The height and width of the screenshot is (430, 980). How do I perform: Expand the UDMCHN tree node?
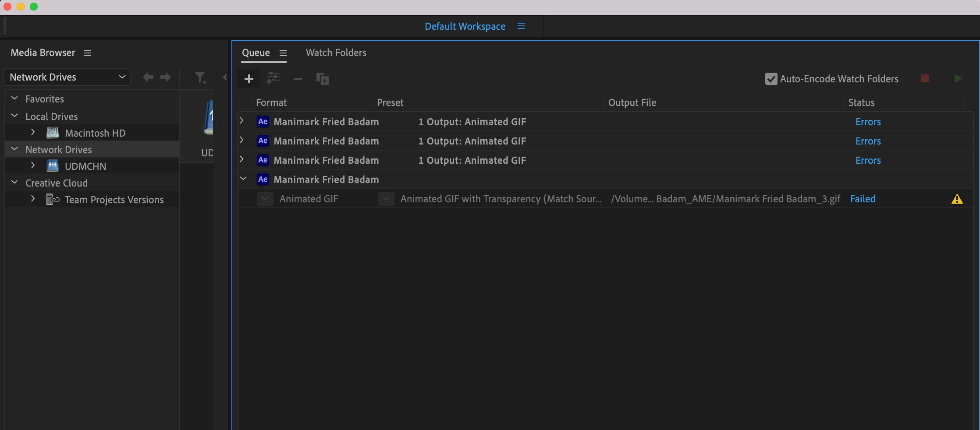coord(33,166)
